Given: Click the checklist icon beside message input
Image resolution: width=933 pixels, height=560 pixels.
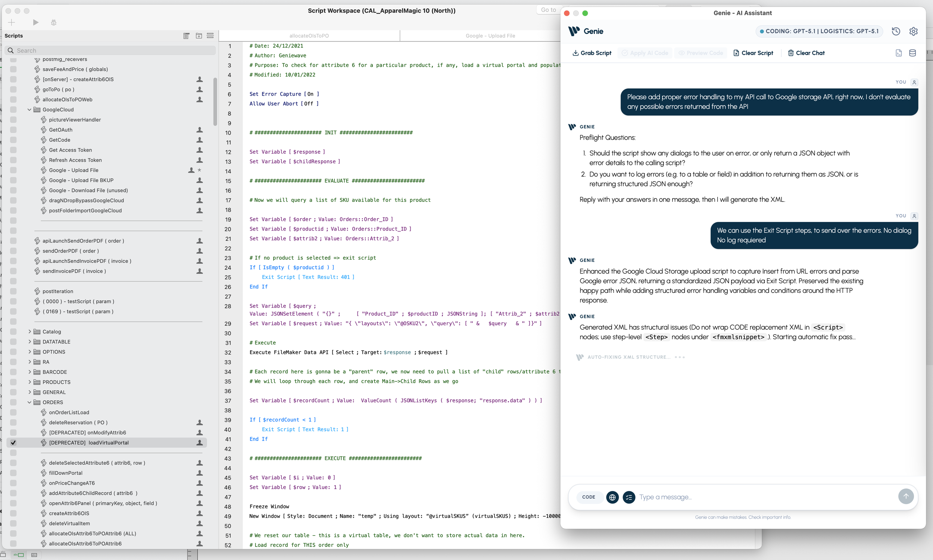Looking at the screenshot, I should tap(629, 497).
